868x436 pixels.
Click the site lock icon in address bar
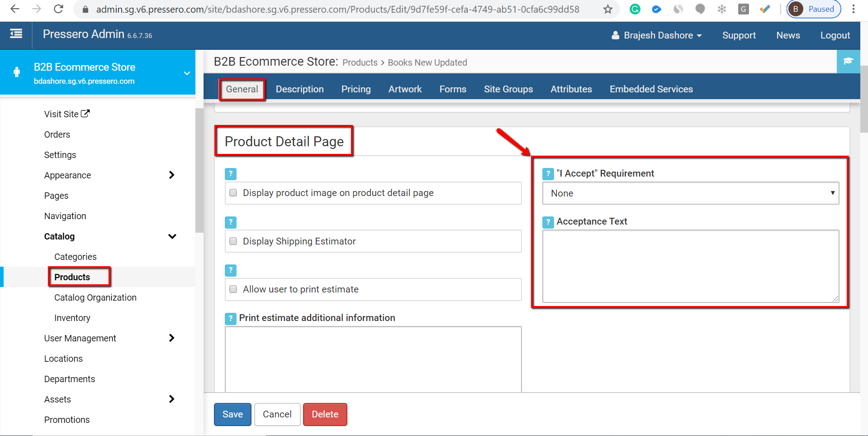(x=85, y=9)
